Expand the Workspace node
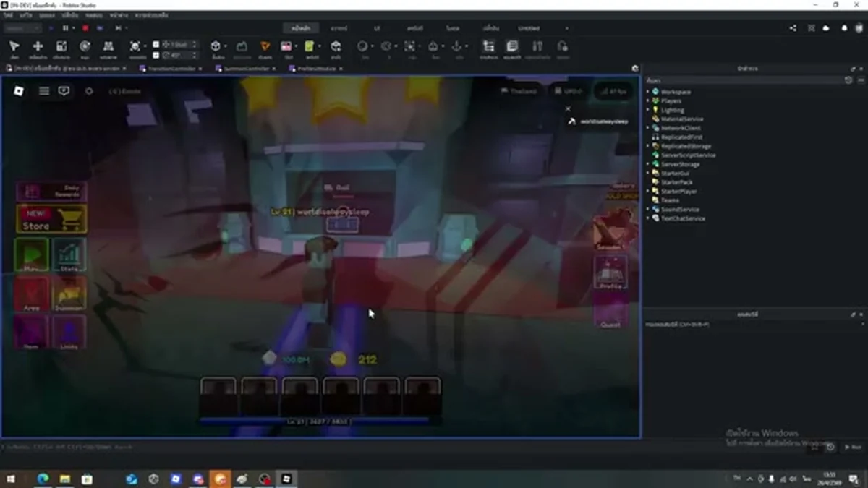 click(x=648, y=92)
